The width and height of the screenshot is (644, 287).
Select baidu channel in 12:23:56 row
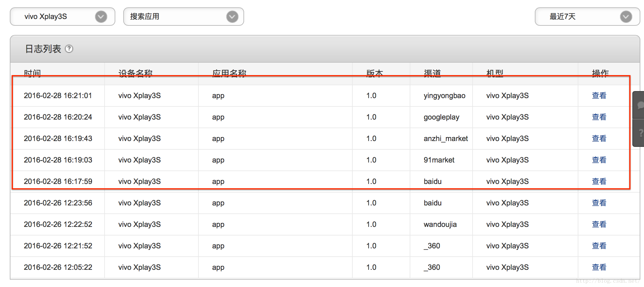tap(432, 203)
